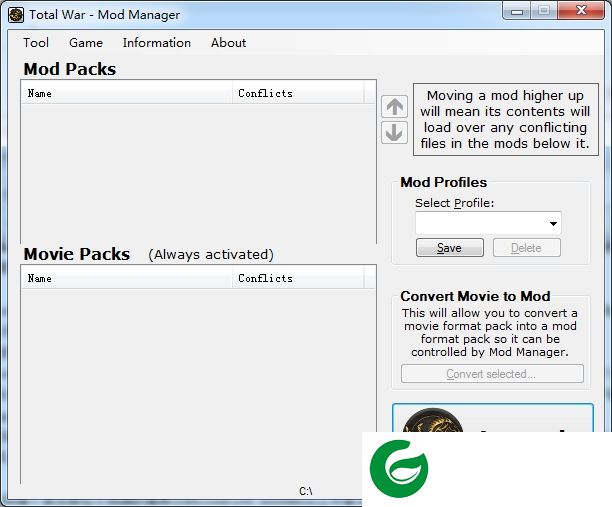612x507 pixels.
Task: Click the Delete profile button
Action: pos(527,248)
